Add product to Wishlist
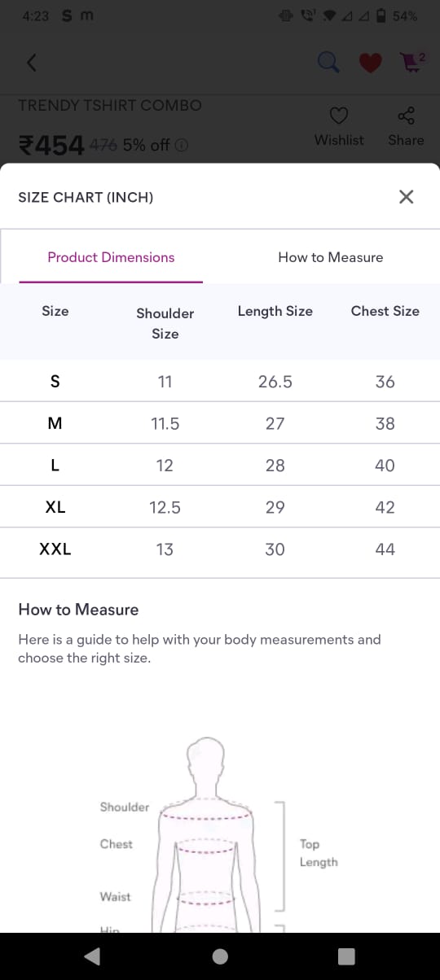 pyautogui.click(x=339, y=126)
